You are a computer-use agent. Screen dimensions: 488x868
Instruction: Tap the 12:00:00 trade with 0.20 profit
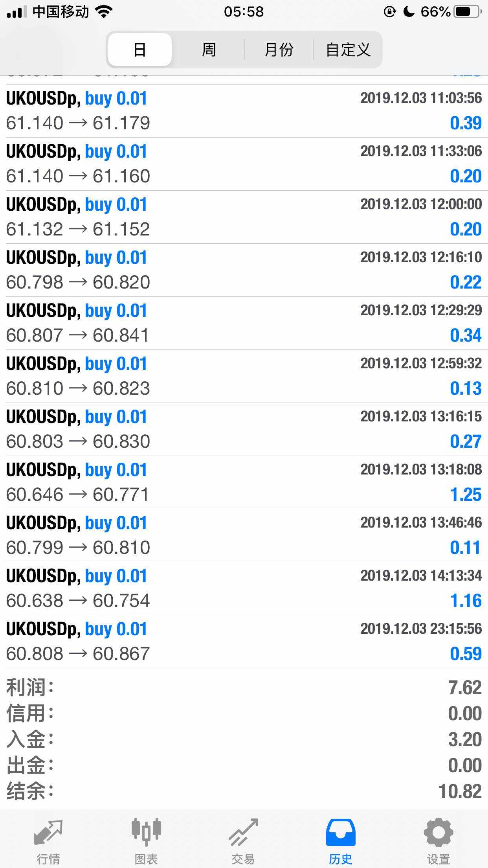tap(244, 217)
